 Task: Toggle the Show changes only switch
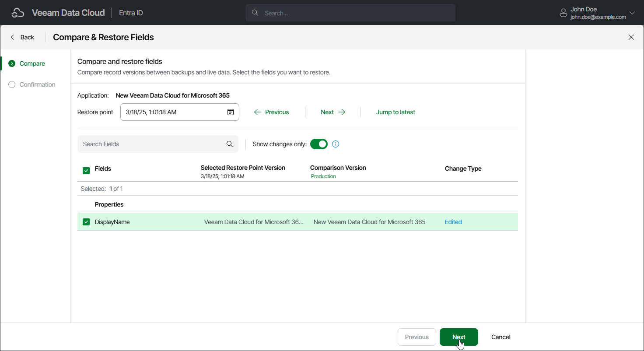coord(319,144)
